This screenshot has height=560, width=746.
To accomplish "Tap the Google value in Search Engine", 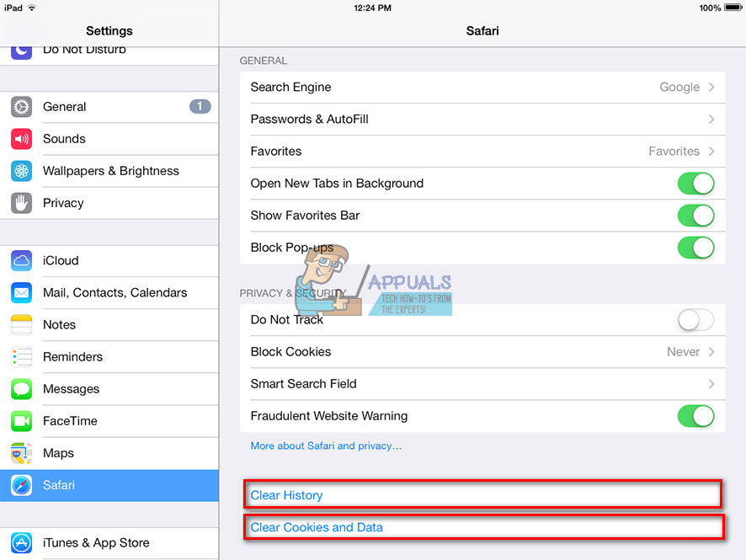I will 679,88.
